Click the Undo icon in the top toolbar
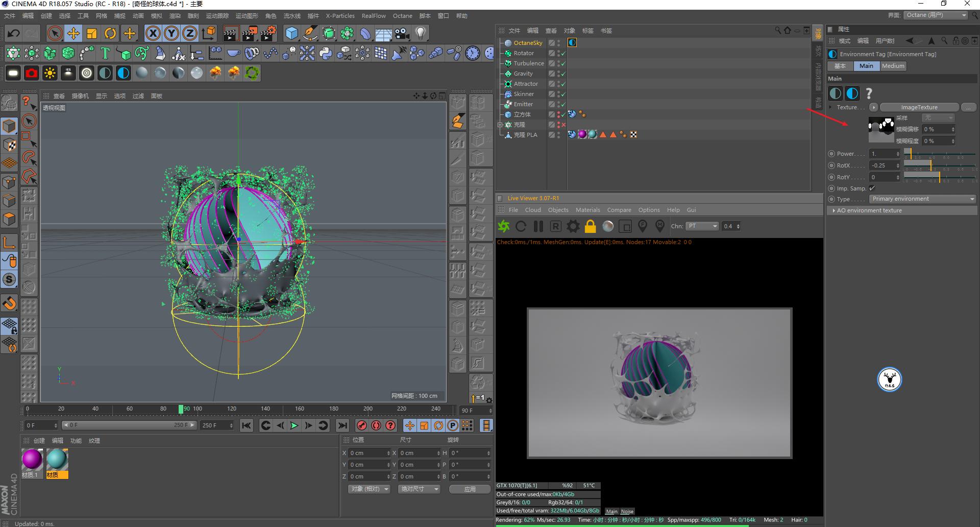The height and width of the screenshot is (527, 980). [x=13, y=33]
